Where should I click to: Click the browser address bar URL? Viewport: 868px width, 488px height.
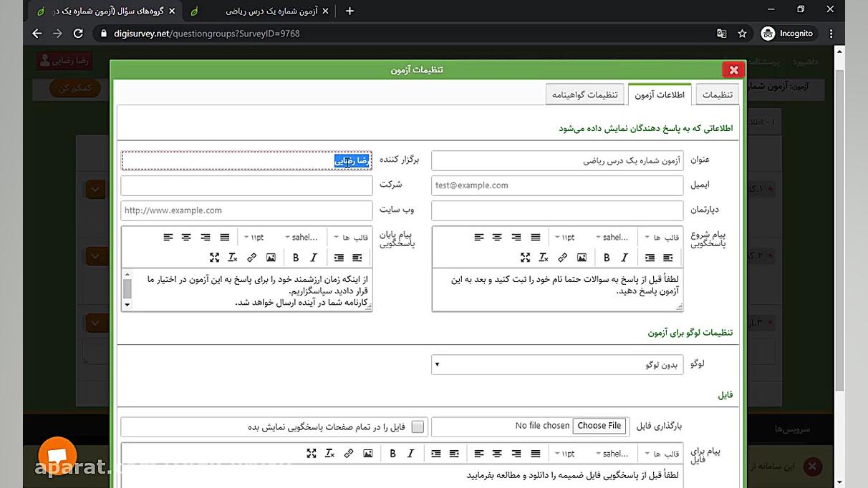coord(206,34)
